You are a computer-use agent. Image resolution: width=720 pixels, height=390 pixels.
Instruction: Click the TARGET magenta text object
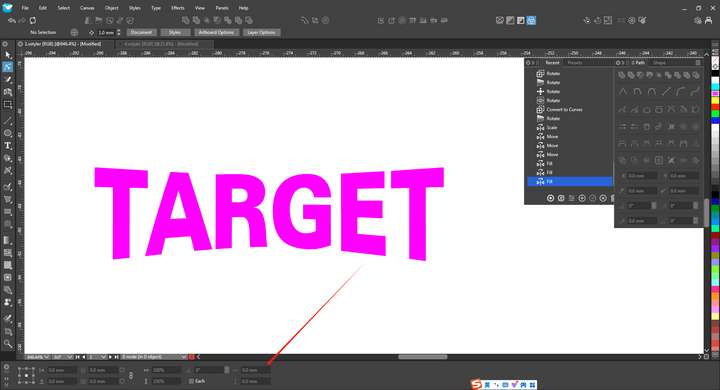269,214
